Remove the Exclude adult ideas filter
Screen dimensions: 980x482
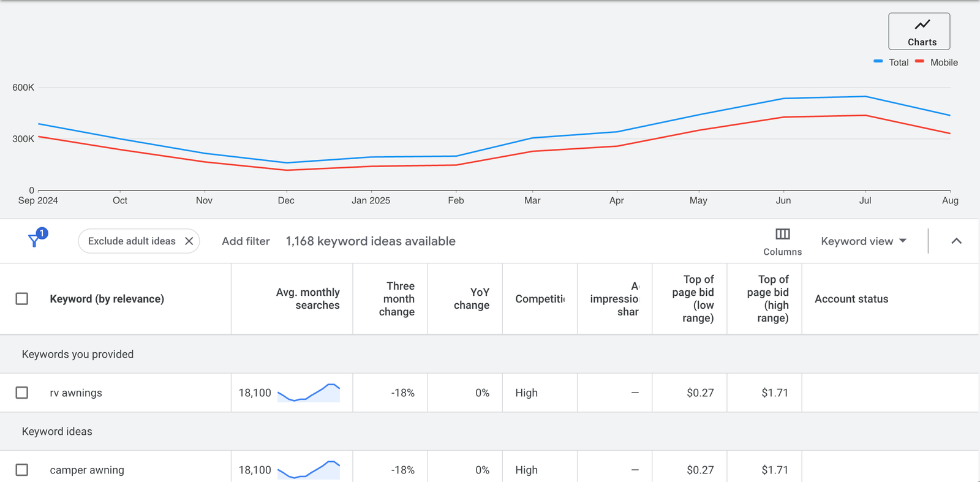point(189,241)
